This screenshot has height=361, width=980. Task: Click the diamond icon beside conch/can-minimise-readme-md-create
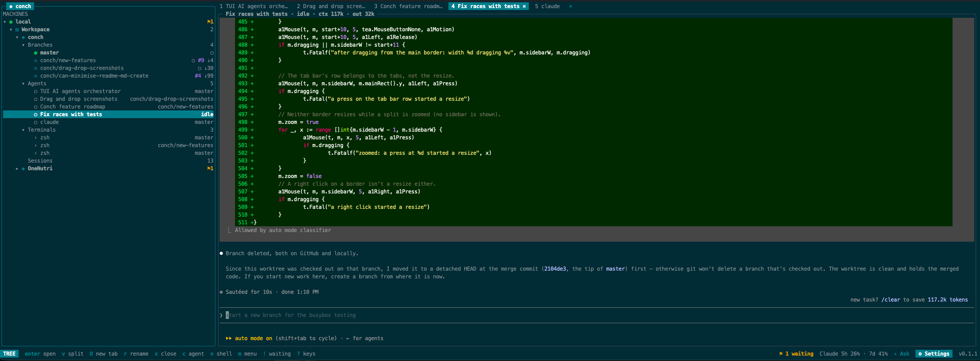[x=36, y=76]
